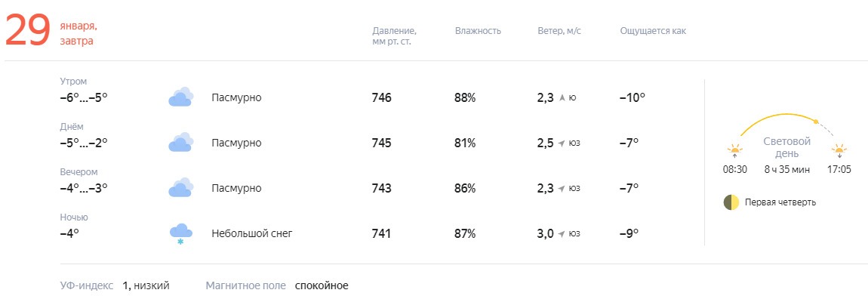Click the morning overcast cloud icon
This screenshot has width=868, height=296.
point(180,97)
